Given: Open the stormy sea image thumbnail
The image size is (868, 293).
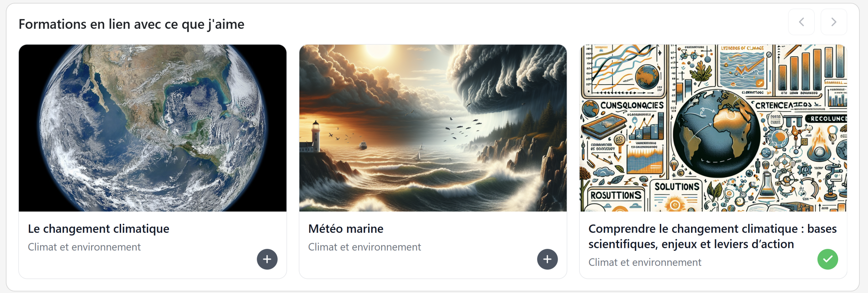Looking at the screenshot, I should coord(433,128).
